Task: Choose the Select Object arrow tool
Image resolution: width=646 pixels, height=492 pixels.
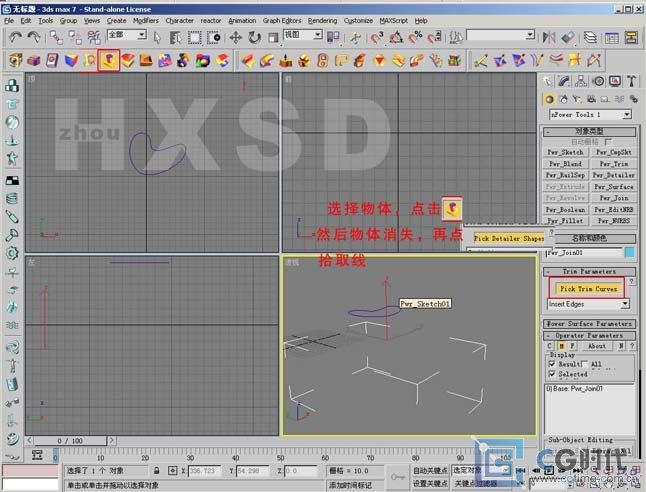Action: pos(157,38)
